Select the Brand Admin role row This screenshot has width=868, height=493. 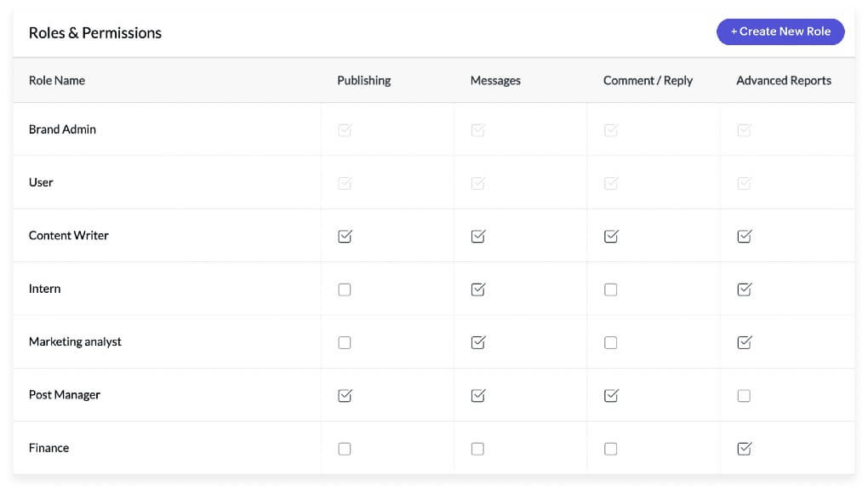pos(62,129)
